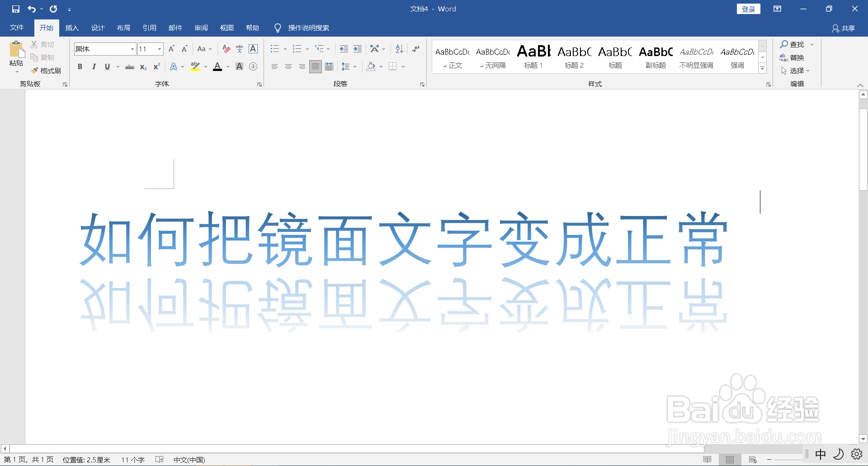Viewport: 868px width, 466px height.
Task: Open font name dropdown 黑体
Action: pyautogui.click(x=132, y=49)
